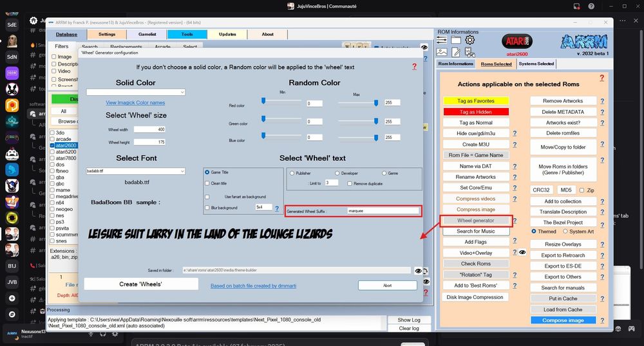The height and width of the screenshot is (346, 644).
Task: Select the Developer radio button
Action: pyautogui.click(x=337, y=173)
